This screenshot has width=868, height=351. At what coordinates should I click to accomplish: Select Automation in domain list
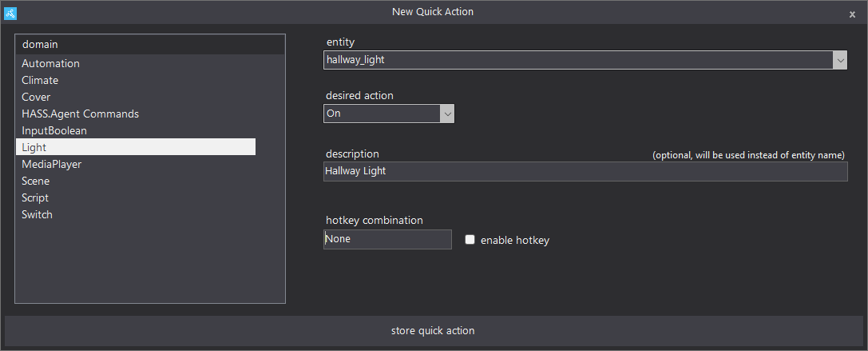tap(50, 63)
